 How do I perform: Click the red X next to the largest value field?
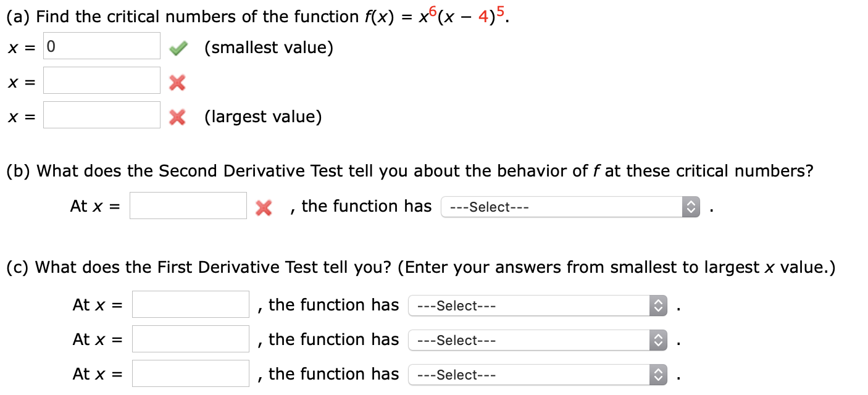coord(178,117)
